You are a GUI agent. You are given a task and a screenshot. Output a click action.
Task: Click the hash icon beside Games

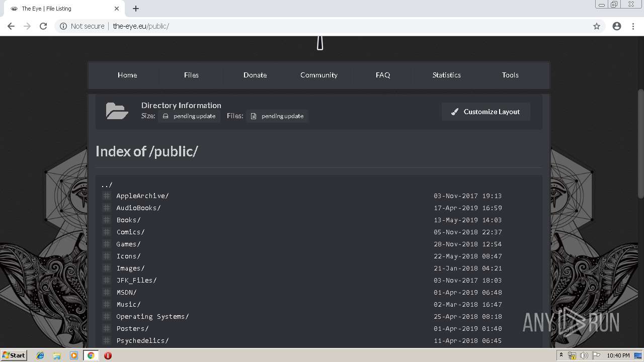[107, 244]
